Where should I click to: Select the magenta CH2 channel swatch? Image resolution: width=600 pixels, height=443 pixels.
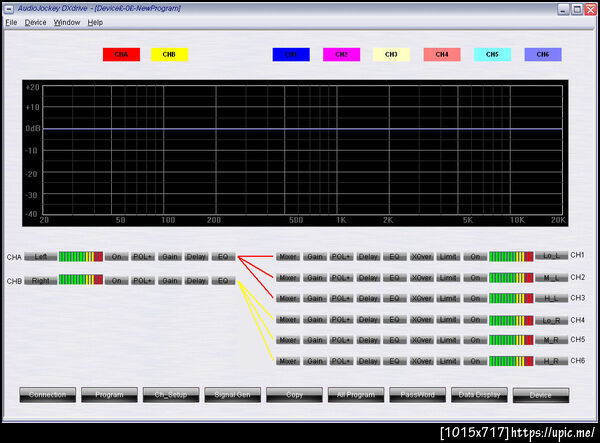pyautogui.click(x=341, y=54)
